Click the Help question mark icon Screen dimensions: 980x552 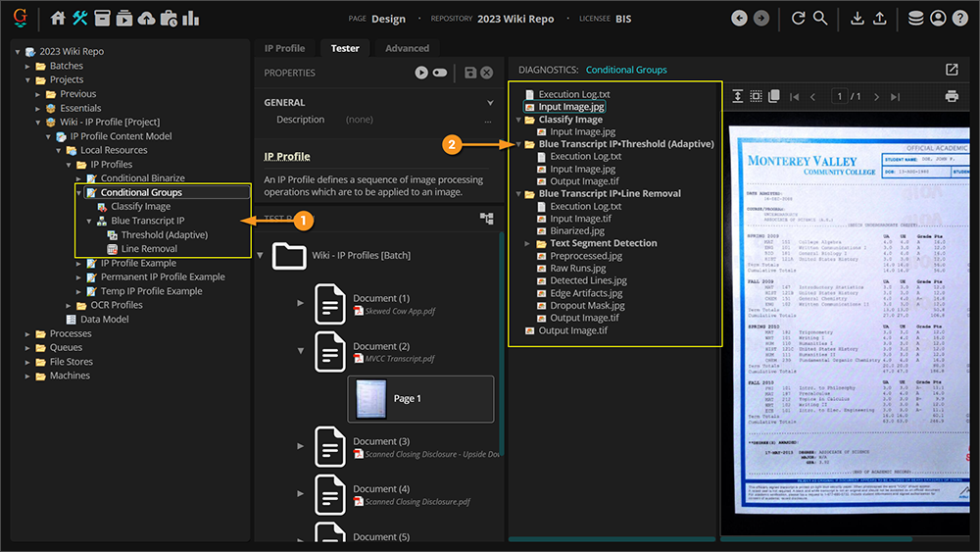[959, 18]
